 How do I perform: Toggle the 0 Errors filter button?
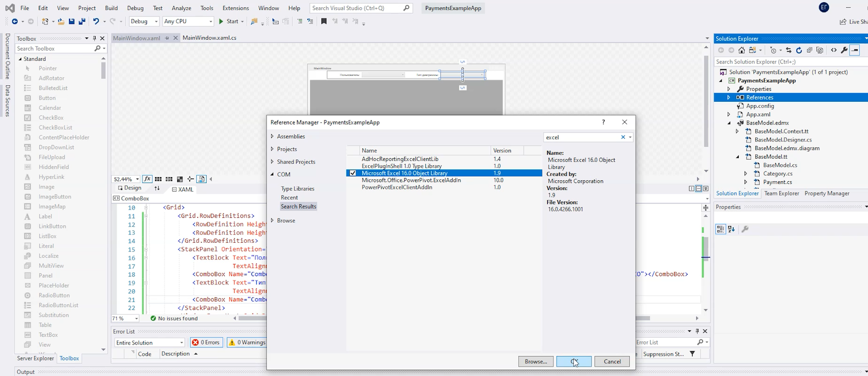click(x=206, y=342)
